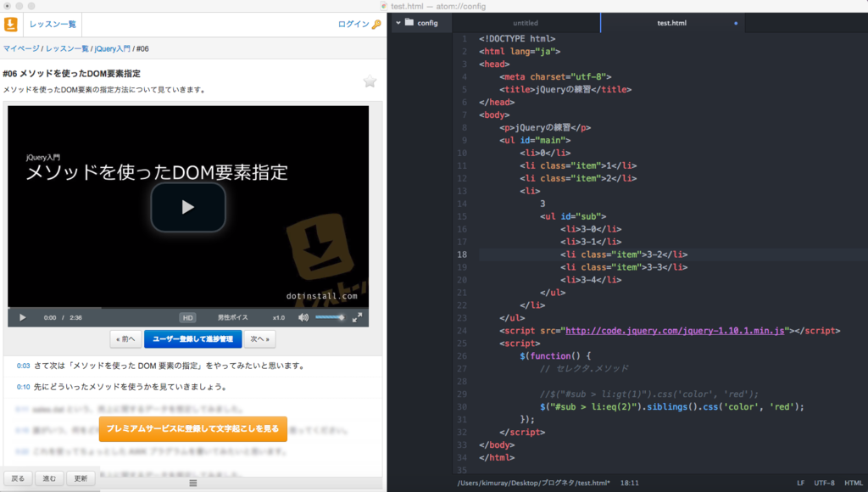The height and width of the screenshot is (492, 868).
Task: Click the <title>jQueryの練習</title> line
Action: point(565,89)
